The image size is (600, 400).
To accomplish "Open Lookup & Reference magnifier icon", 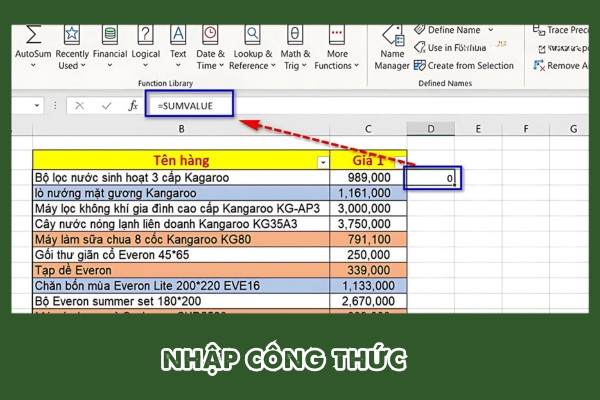I will [252, 34].
